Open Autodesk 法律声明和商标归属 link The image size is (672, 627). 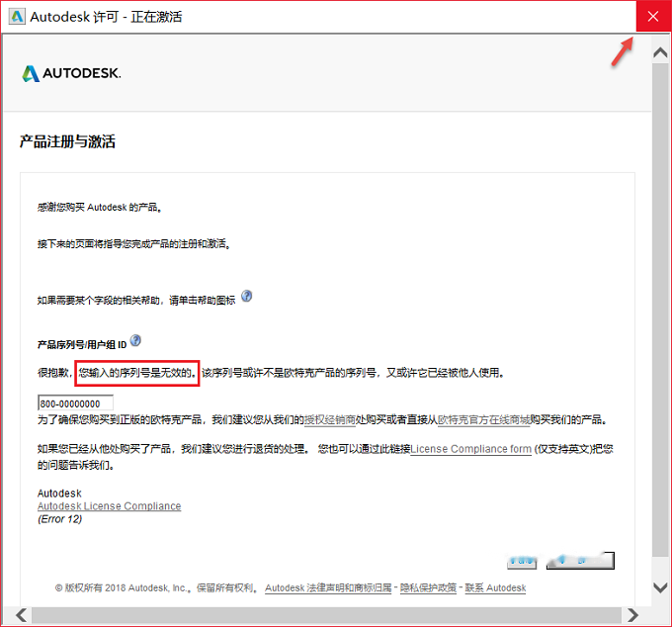pos(328,588)
